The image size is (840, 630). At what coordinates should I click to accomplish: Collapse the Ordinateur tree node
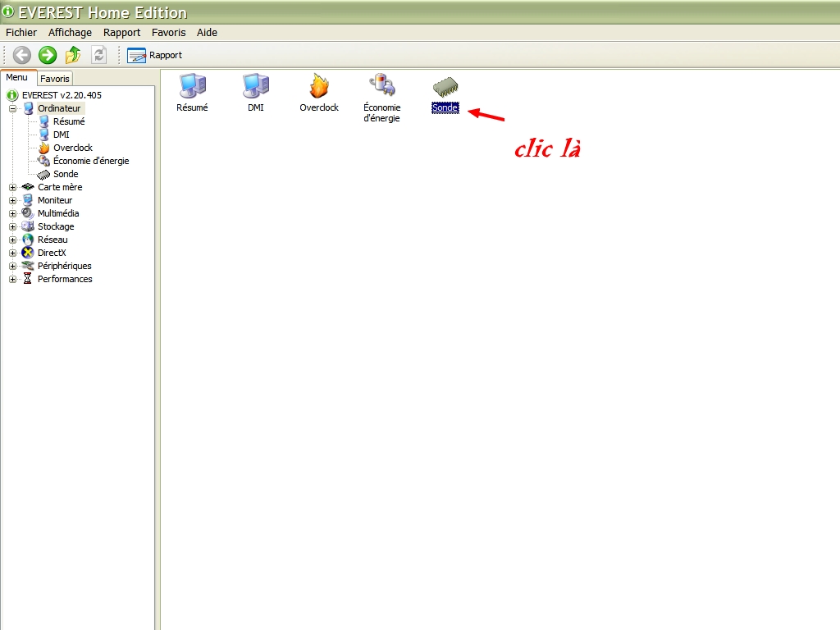click(13, 108)
